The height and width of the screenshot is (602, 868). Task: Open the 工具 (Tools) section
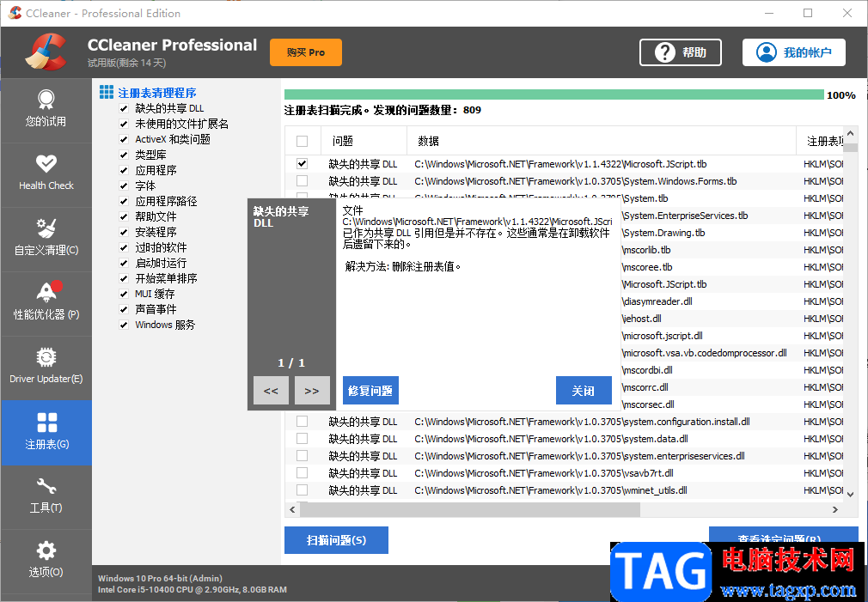(x=46, y=496)
